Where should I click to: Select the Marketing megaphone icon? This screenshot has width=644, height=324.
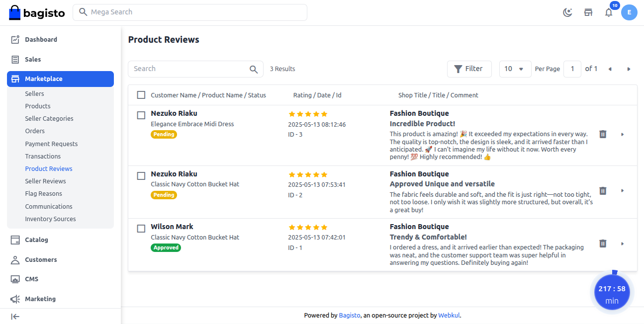(x=16, y=299)
